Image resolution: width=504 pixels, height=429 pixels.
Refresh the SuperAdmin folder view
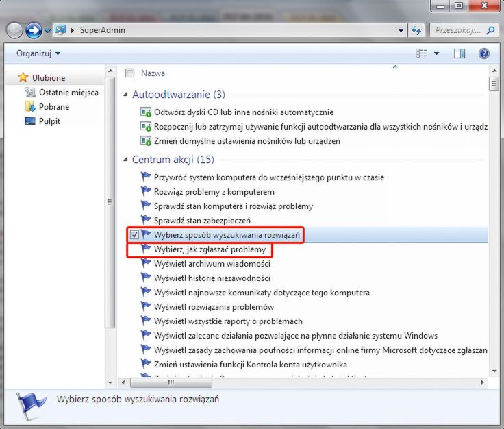tap(416, 31)
